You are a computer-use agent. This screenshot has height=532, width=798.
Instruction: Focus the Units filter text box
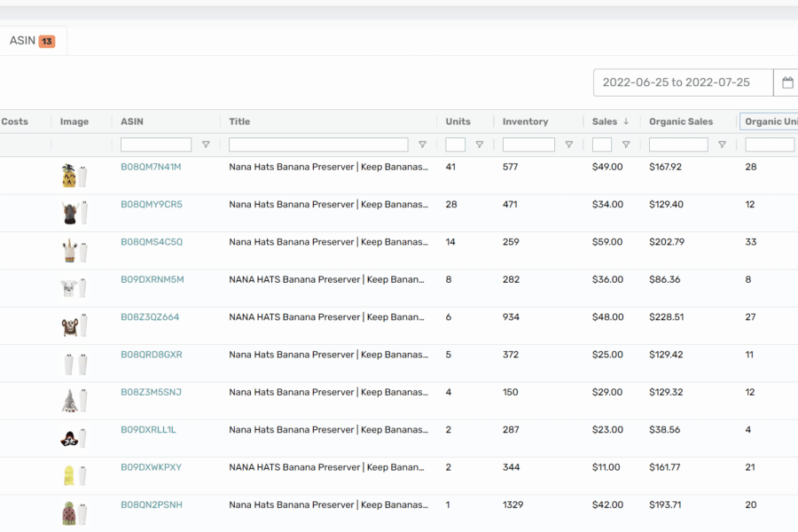(x=455, y=145)
